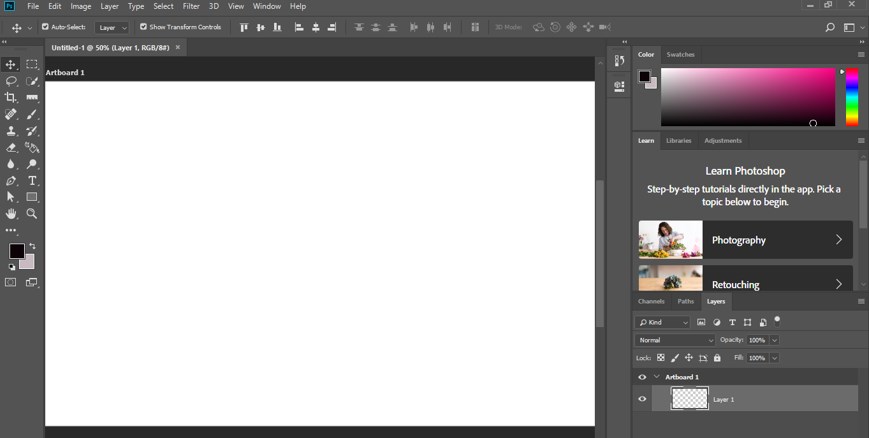The height and width of the screenshot is (438, 869).
Task: Open the Color panel options menu
Action: click(x=861, y=54)
